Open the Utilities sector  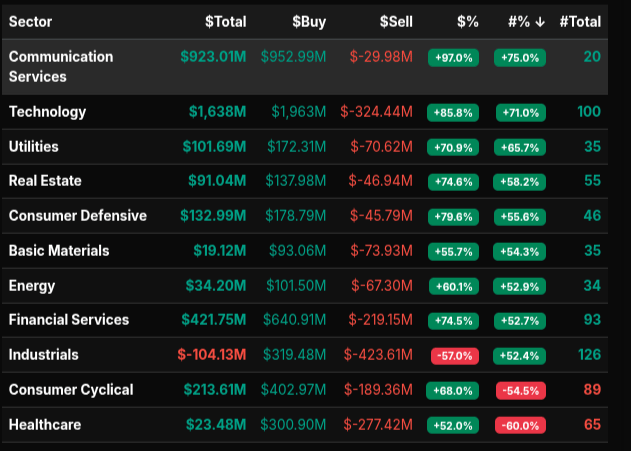pyautogui.click(x=34, y=147)
